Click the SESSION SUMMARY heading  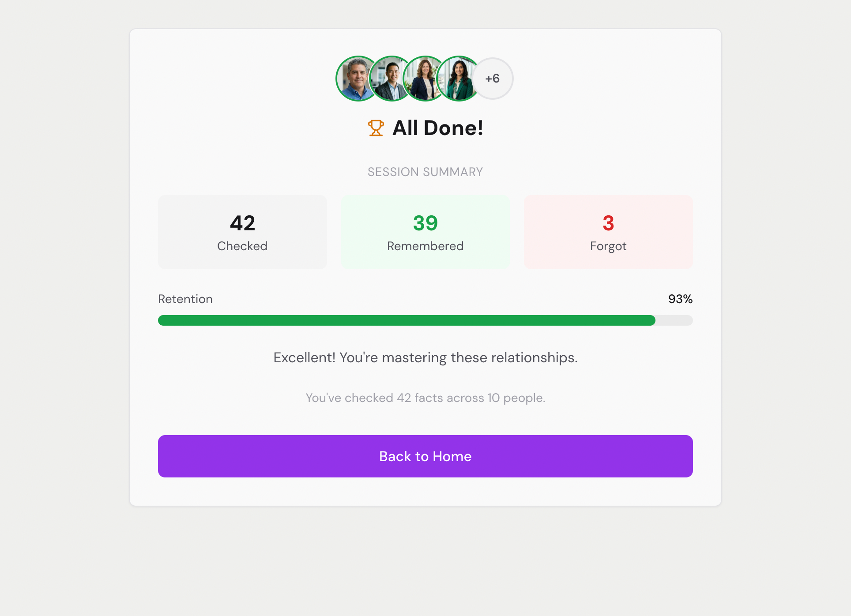(425, 172)
